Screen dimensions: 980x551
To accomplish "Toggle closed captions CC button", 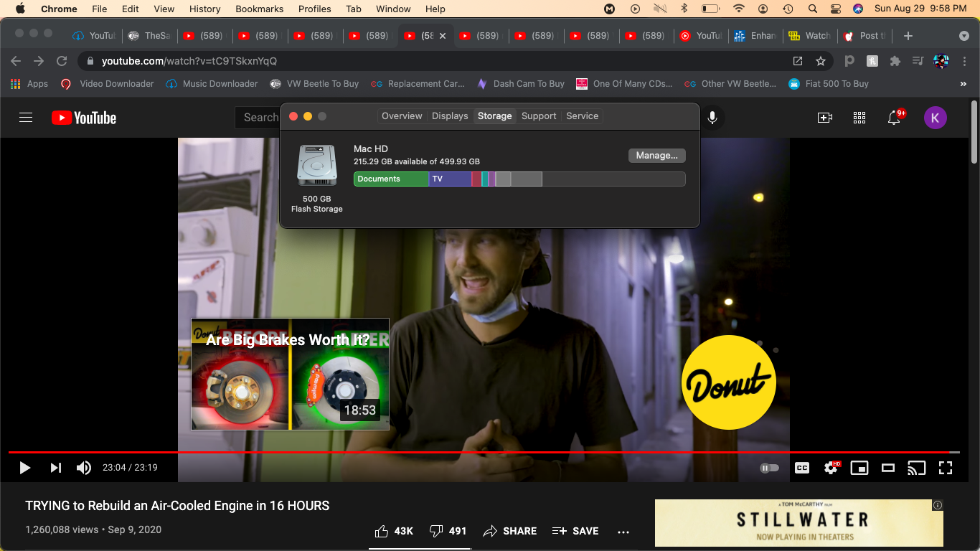I will coord(802,468).
